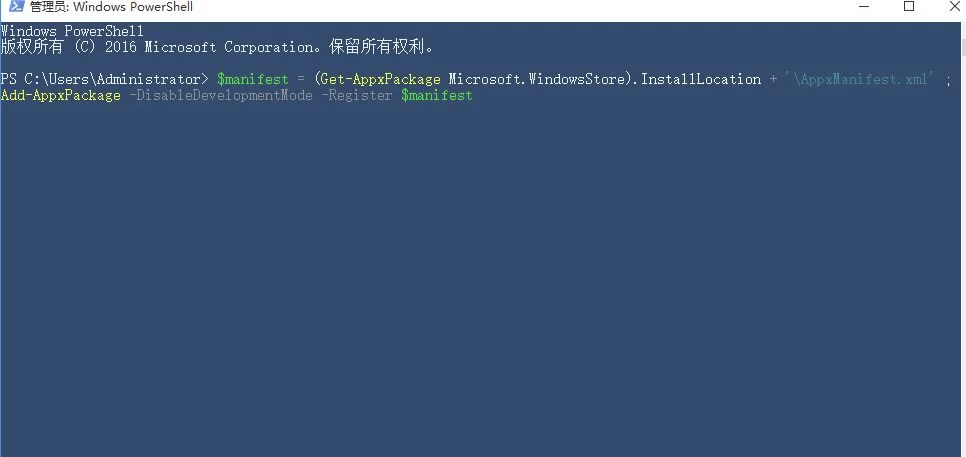The image size is (966, 457).
Task: Click the Get-AppxPackage cmdlet text
Action: (381, 79)
